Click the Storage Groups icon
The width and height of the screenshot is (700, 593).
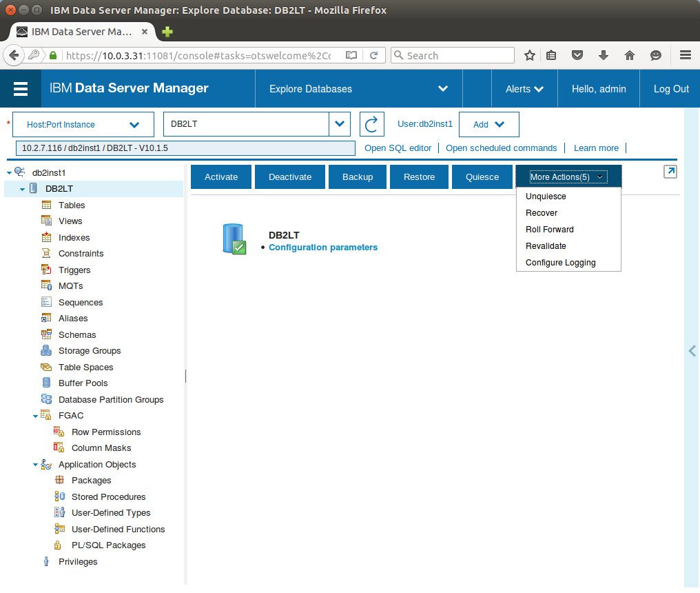pyautogui.click(x=46, y=350)
